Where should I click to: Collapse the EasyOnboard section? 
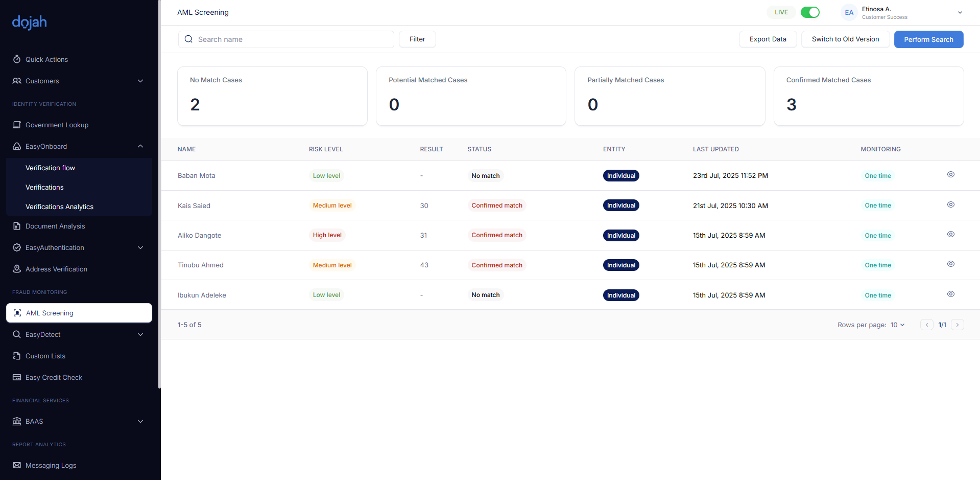pos(140,146)
